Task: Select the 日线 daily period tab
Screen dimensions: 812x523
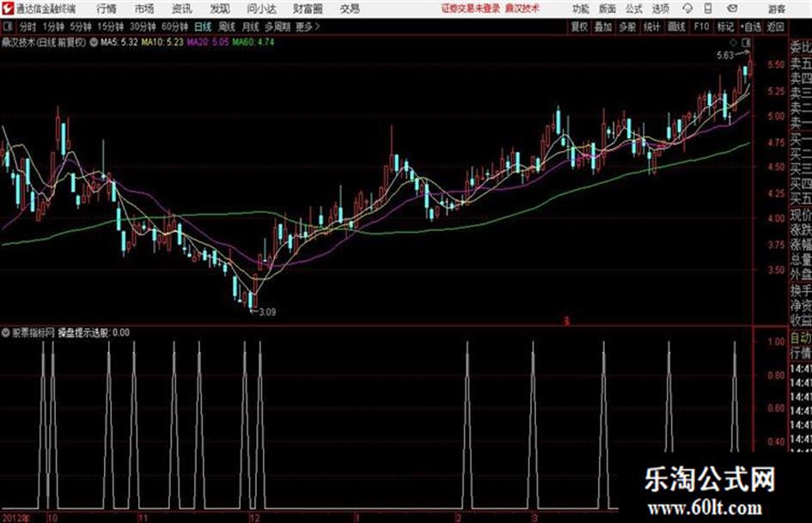Action: [x=203, y=27]
